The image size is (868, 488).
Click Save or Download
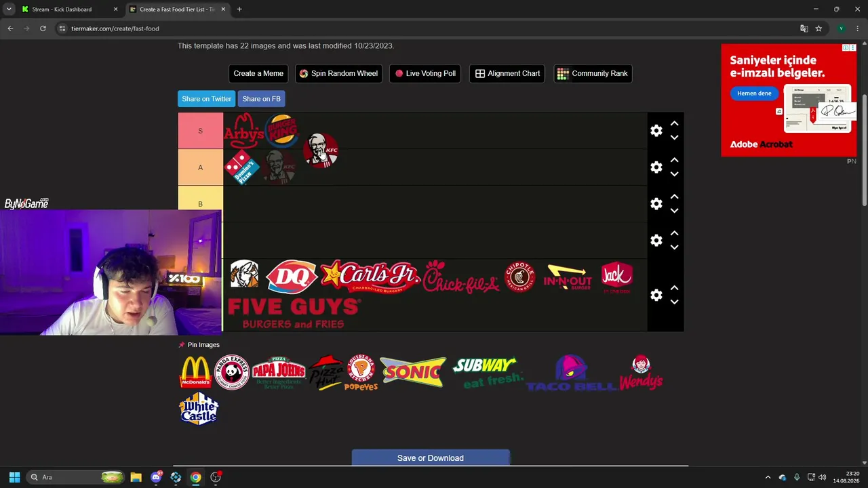(x=431, y=458)
